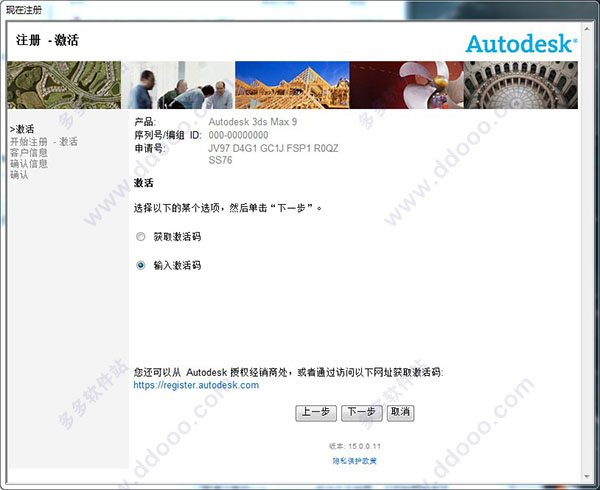The width and height of the screenshot is (600, 490).
Task: Click the 现在注册 window title
Action: pyautogui.click(x=24, y=10)
